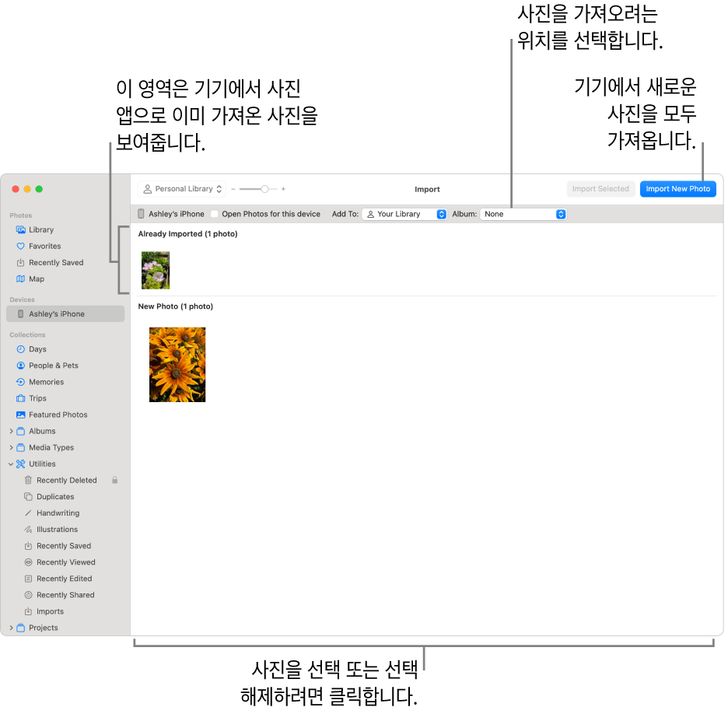Viewport: 728px width, 714px height.
Task: Click the zoom in plus icon
Action: point(283,190)
